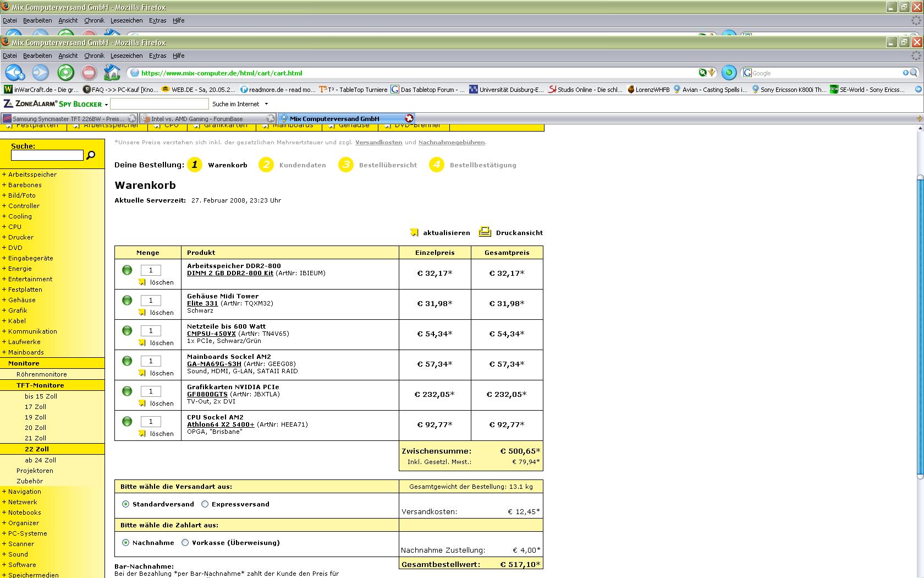The image size is (924, 578).
Task: Open the list-all-tabs dropdown arrow
Action: pos(919,119)
